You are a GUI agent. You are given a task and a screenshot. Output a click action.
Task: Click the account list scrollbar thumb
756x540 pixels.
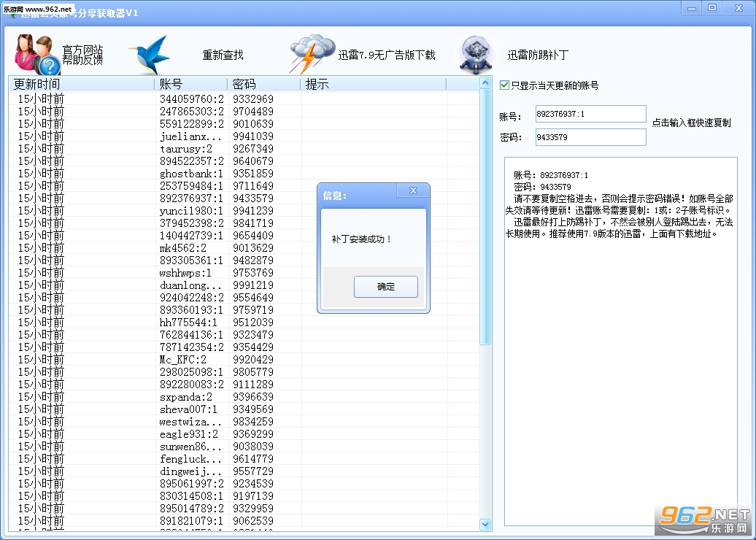coord(485,217)
